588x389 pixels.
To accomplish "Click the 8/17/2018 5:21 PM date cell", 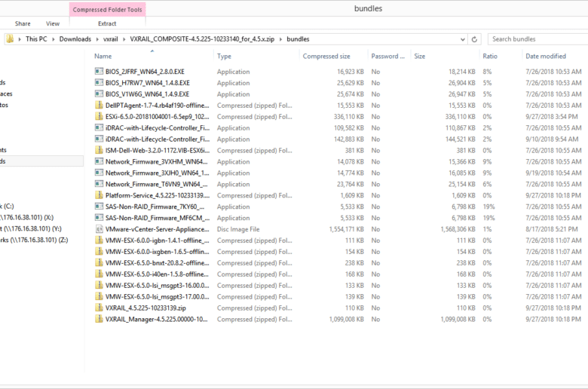I will point(552,229).
